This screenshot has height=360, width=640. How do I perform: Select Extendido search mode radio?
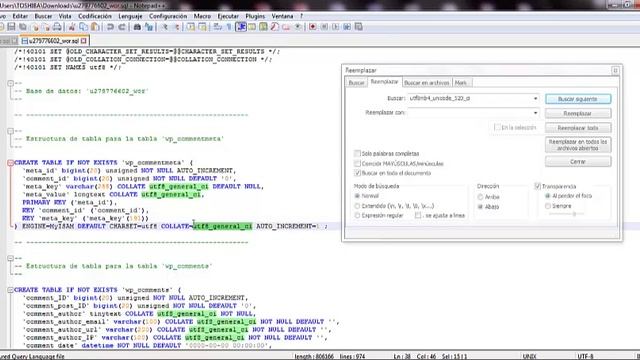(x=357, y=206)
